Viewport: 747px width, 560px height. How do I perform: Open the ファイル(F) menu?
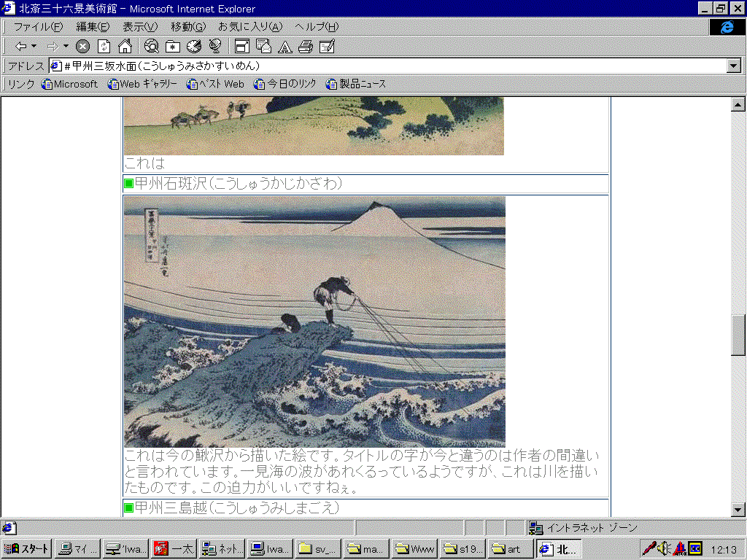point(38,27)
